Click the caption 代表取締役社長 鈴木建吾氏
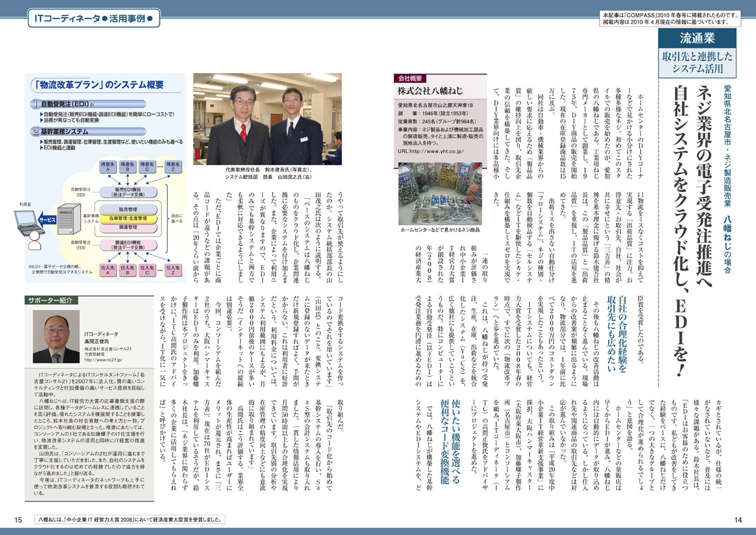This screenshot has width=756, height=535. pos(267,170)
